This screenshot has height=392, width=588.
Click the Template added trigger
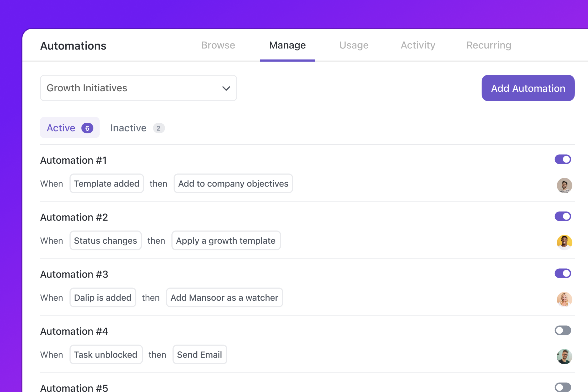(107, 183)
